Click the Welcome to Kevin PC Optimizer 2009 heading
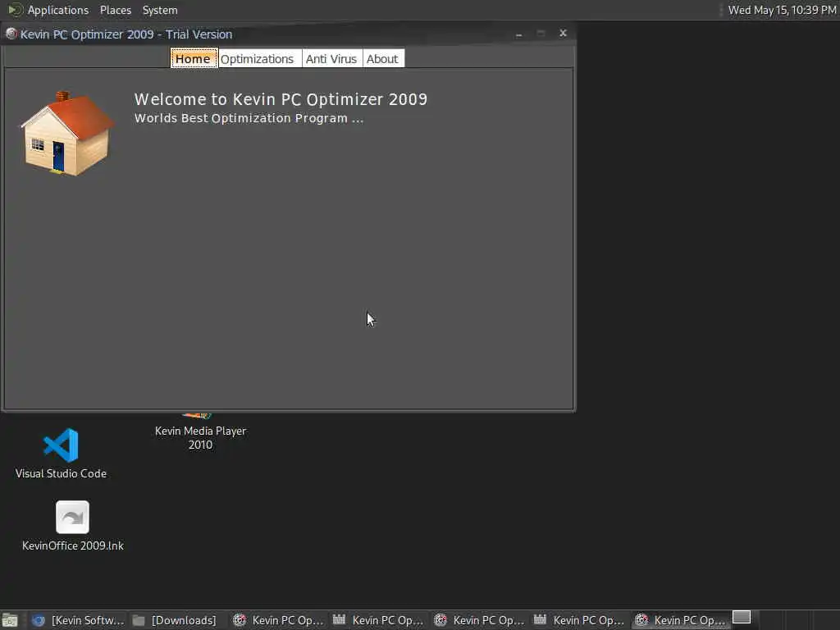 coord(281,99)
